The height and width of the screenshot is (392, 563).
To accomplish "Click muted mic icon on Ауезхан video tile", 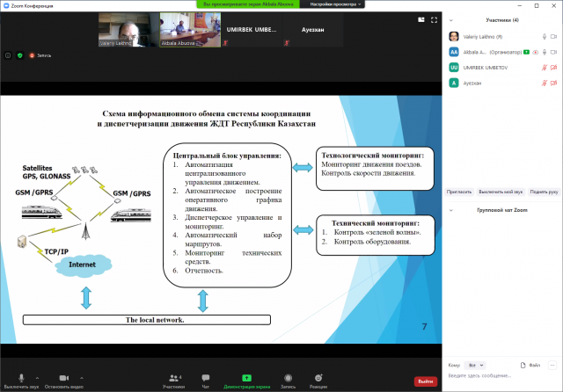I will click(287, 43).
